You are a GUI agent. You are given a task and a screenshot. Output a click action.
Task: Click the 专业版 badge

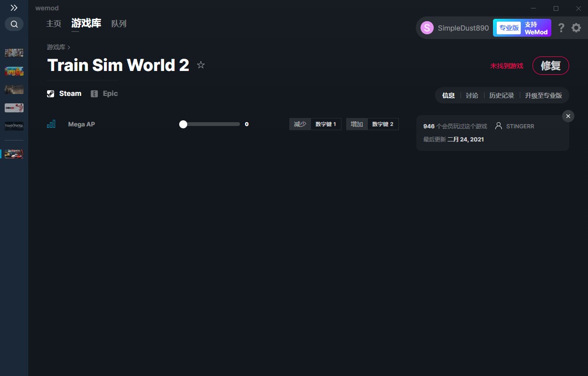pos(509,28)
